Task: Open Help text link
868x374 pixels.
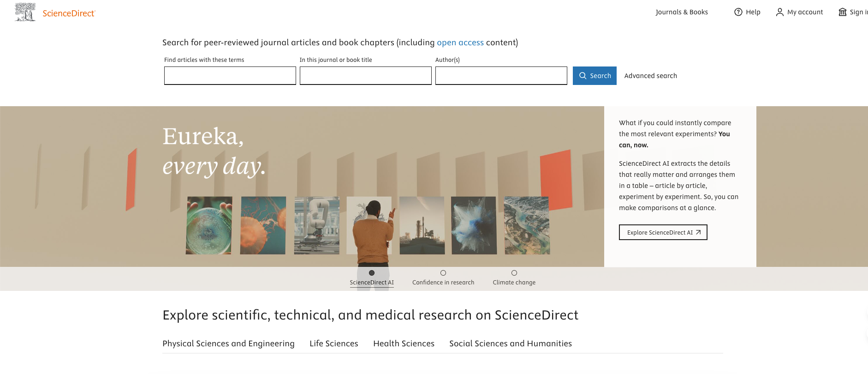Action: tap(753, 12)
